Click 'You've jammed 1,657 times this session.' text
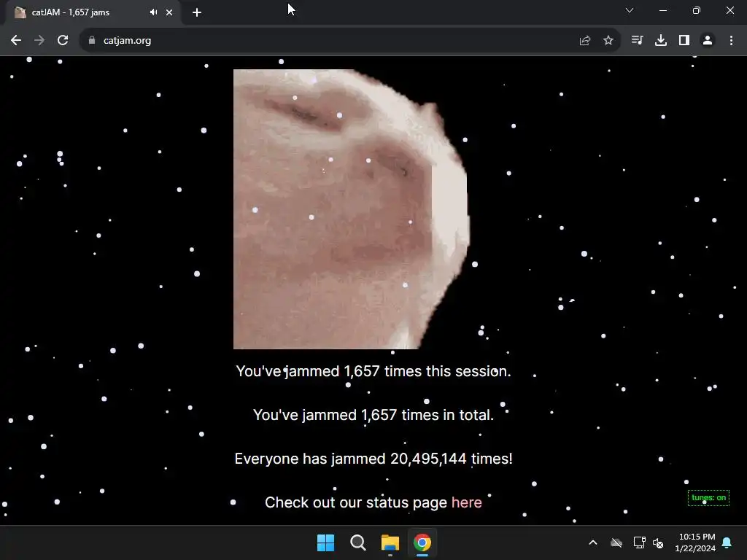Image resolution: width=747 pixels, height=560 pixels. pyautogui.click(x=373, y=371)
